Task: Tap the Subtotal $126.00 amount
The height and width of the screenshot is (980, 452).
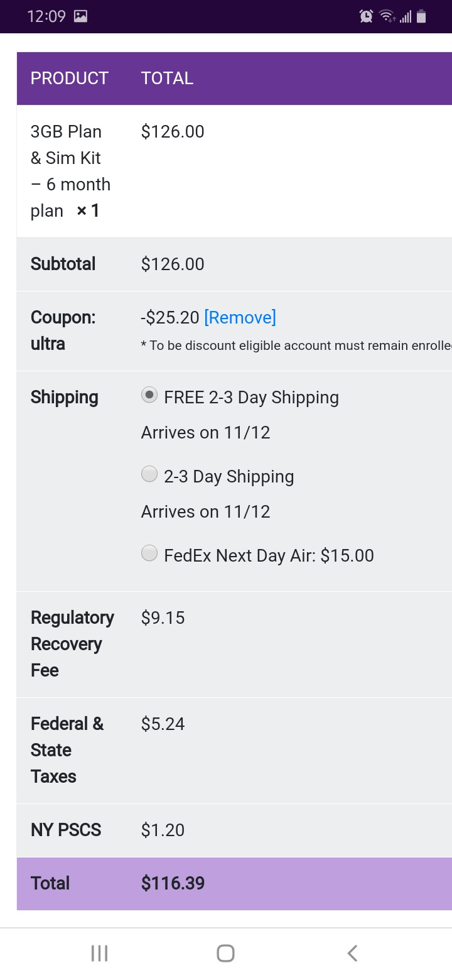Action: point(173,264)
